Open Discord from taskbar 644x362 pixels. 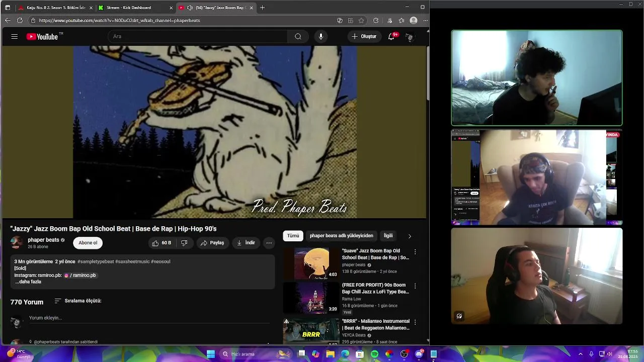419,354
